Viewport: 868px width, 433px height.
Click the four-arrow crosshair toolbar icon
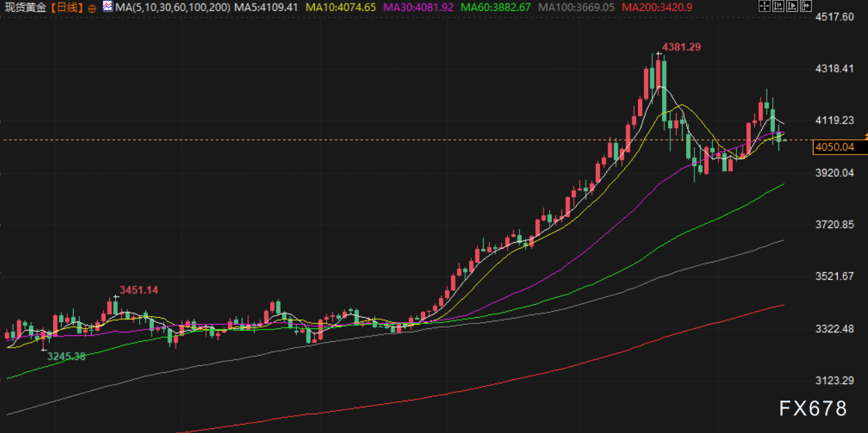click(x=763, y=6)
